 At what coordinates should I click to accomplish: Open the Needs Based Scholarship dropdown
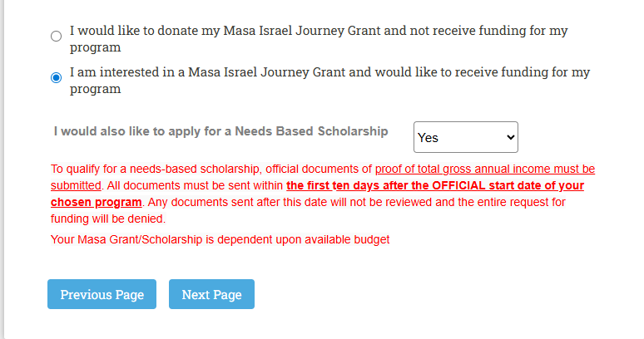465,137
